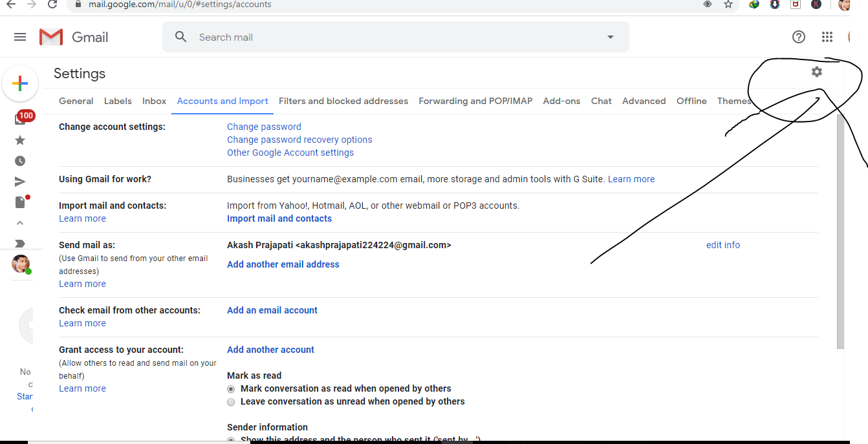Click the Send mail as label
This screenshot has width=868, height=444.
click(87, 245)
